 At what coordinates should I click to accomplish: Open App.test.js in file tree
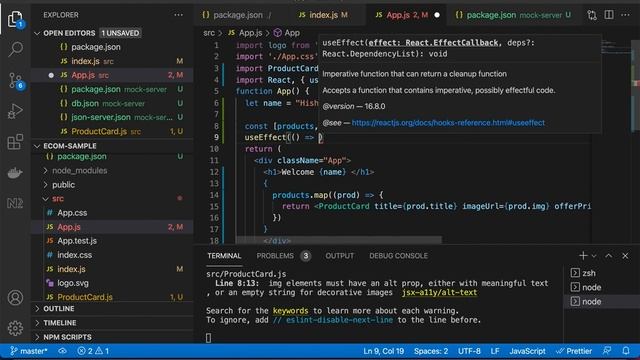[112, 241]
